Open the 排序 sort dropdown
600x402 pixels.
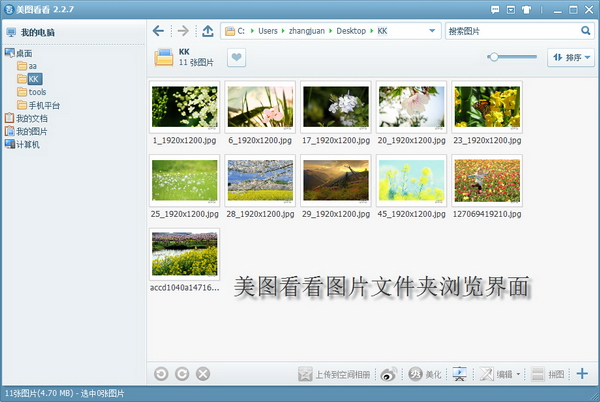coord(571,57)
